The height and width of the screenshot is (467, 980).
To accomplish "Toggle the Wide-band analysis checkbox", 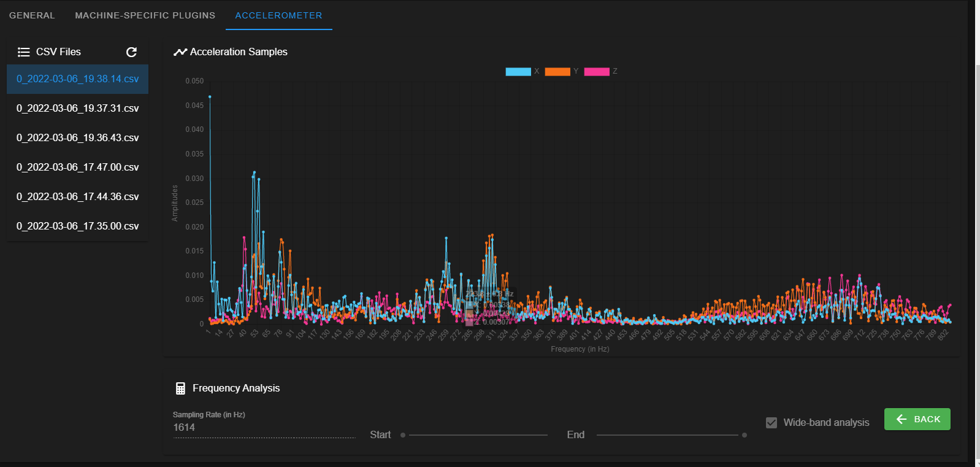I will click(x=771, y=423).
